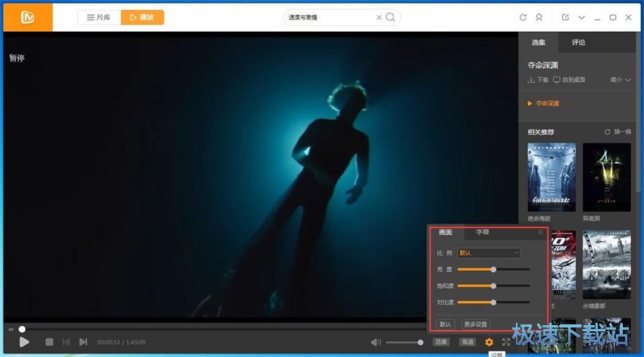Mute audio with the speaker icon
The image size is (644, 357).
[376, 342]
